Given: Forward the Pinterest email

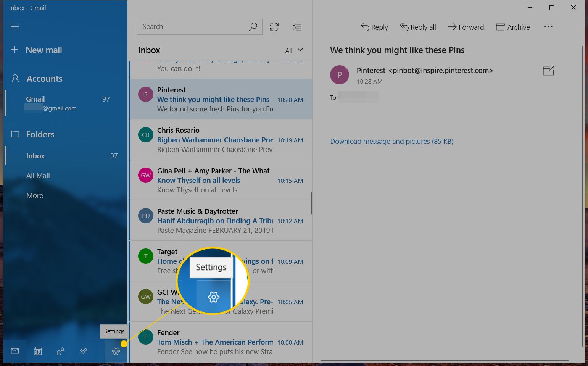Looking at the screenshot, I should tap(466, 27).
